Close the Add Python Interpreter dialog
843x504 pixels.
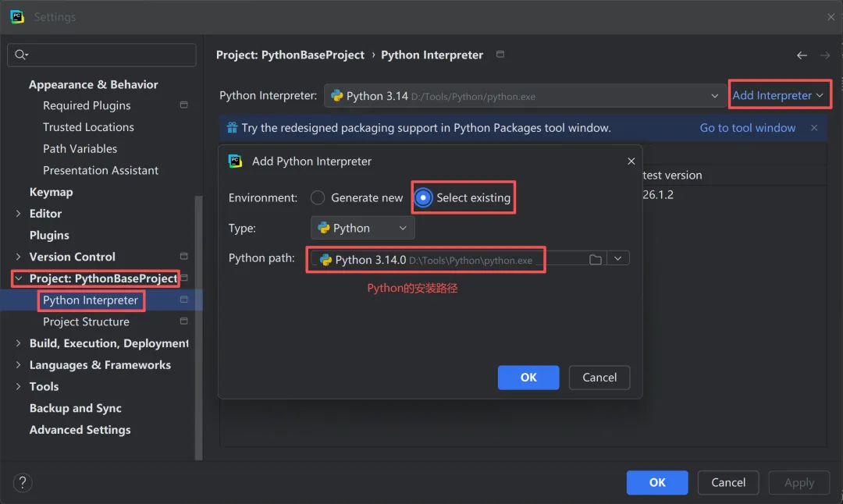(631, 161)
